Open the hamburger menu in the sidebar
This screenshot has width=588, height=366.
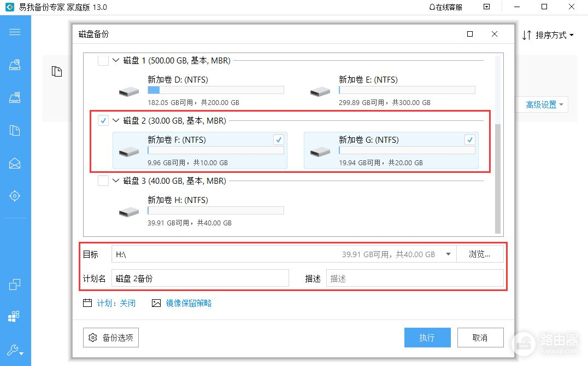15,32
